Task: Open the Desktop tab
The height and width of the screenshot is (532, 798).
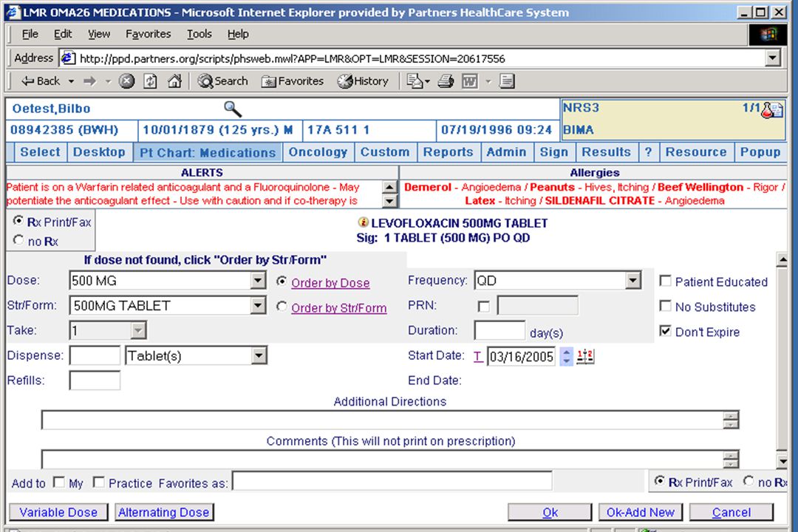Action: [99, 151]
